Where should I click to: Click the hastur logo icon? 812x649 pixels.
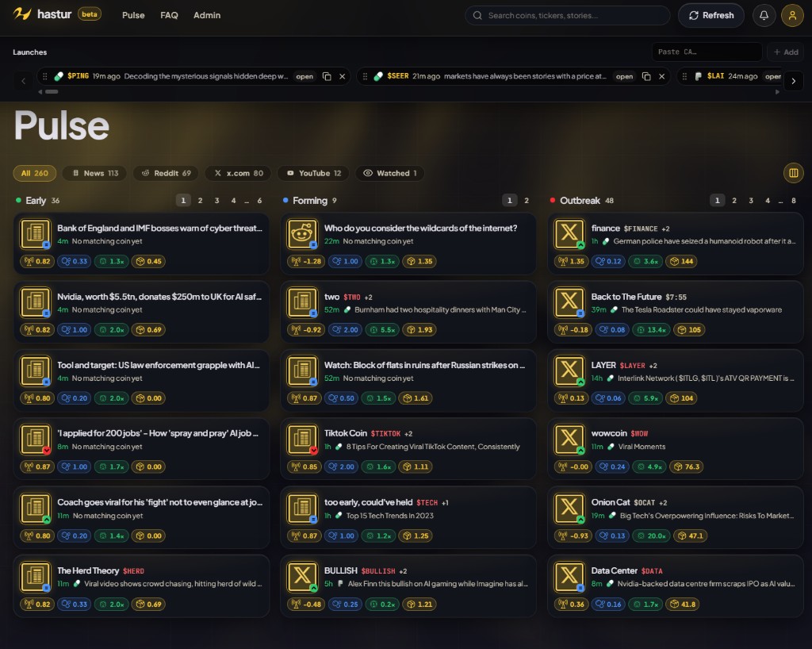pos(22,14)
